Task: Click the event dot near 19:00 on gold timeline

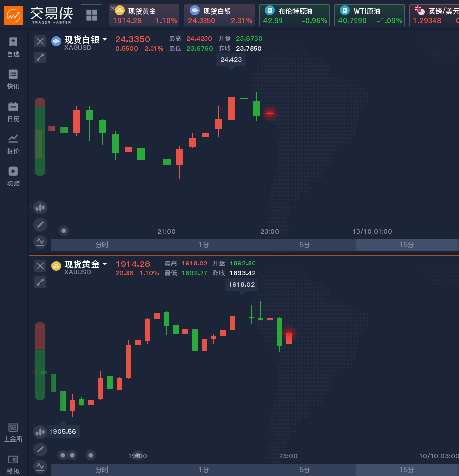Action: 138,455
